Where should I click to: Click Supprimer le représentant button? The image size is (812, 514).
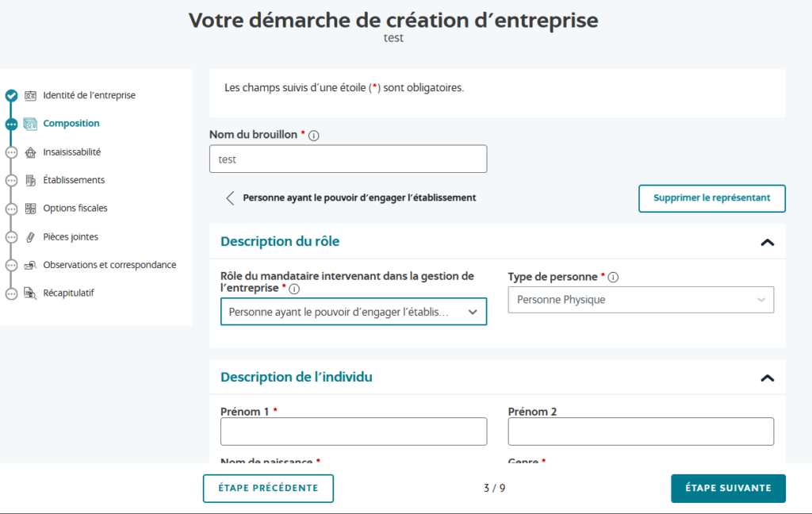pyautogui.click(x=712, y=198)
